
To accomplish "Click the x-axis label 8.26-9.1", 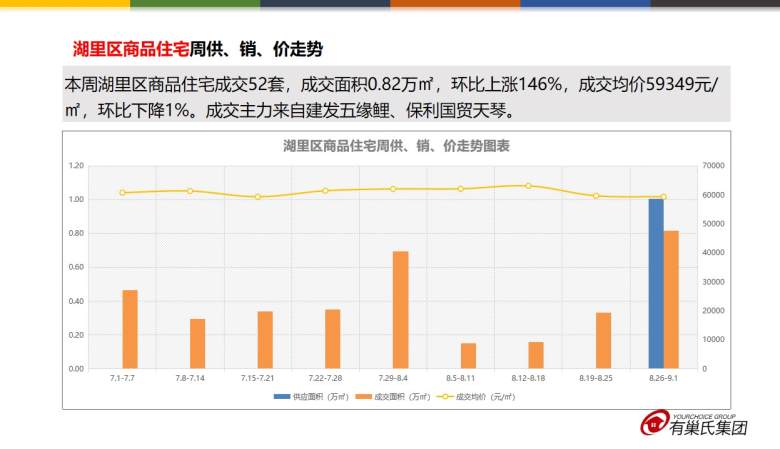I will (x=664, y=378).
